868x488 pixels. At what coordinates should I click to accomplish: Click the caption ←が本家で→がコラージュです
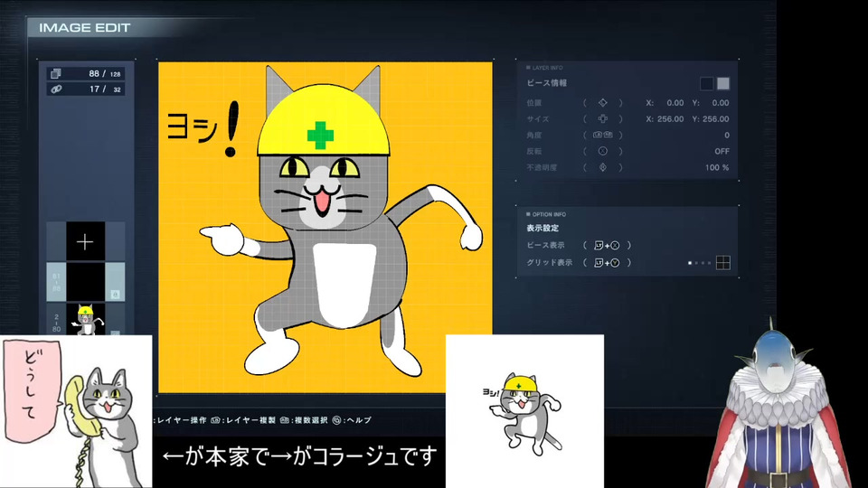(x=299, y=457)
